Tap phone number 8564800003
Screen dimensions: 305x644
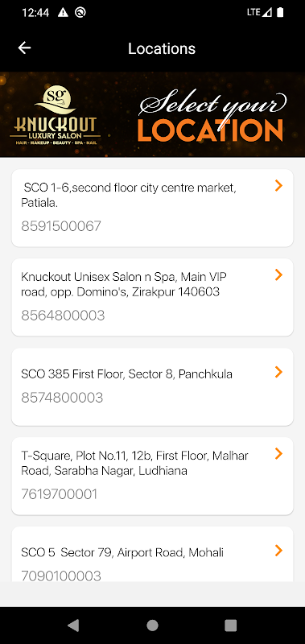click(x=63, y=316)
